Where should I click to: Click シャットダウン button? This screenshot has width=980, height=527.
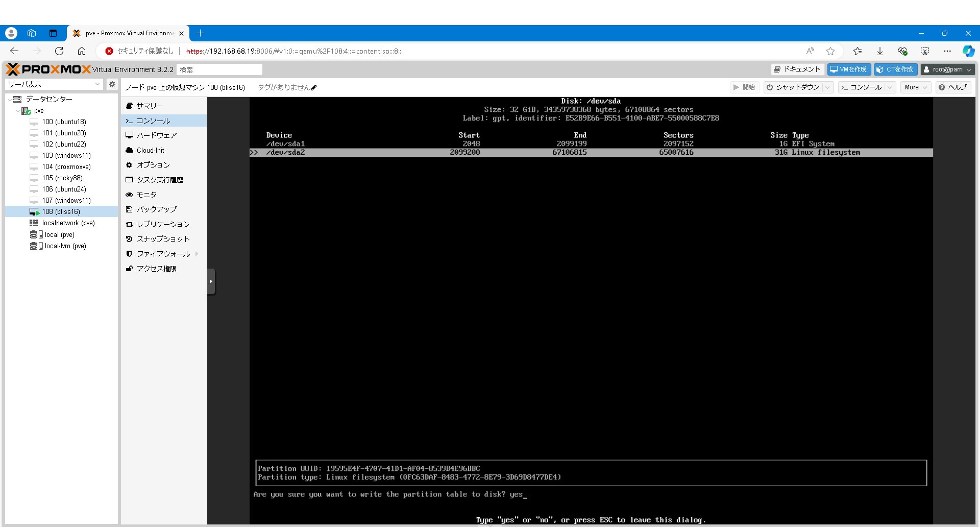pos(793,87)
